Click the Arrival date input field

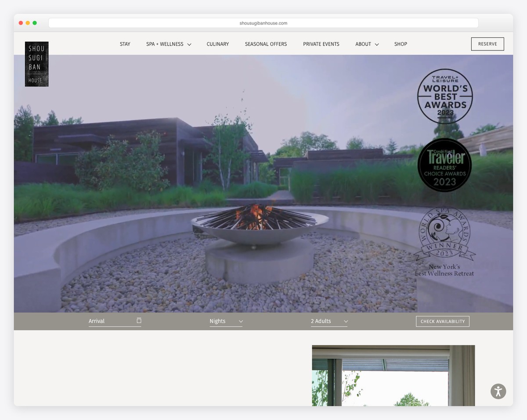click(x=110, y=321)
